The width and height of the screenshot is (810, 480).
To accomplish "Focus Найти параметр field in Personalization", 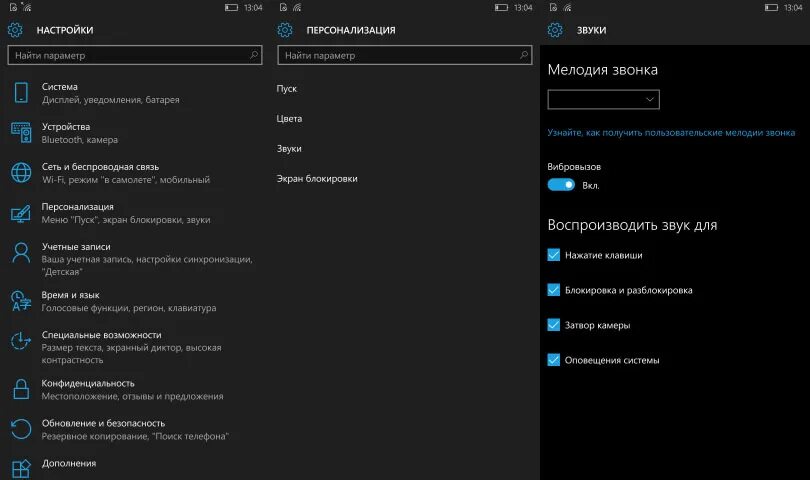I will [x=404, y=55].
